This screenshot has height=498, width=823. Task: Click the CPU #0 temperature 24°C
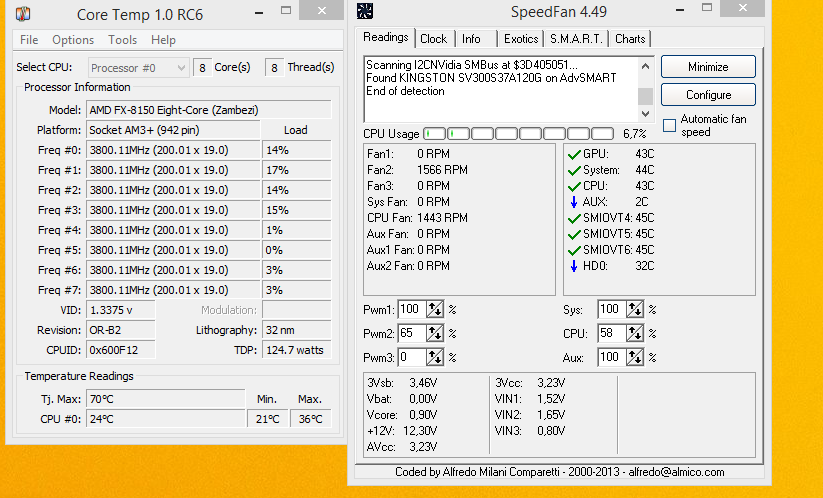pyautogui.click(x=165, y=419)
